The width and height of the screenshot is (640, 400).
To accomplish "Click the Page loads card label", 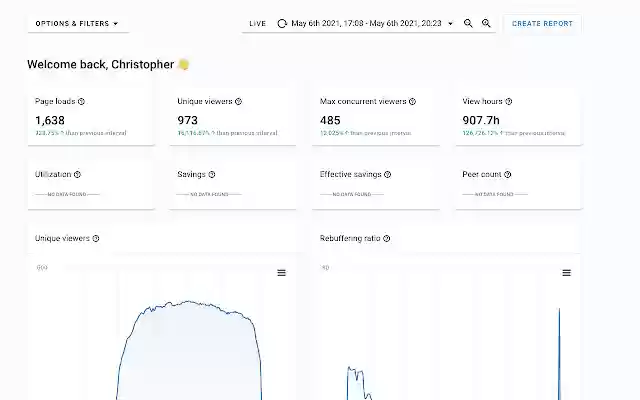I will (x=55, y=101).
